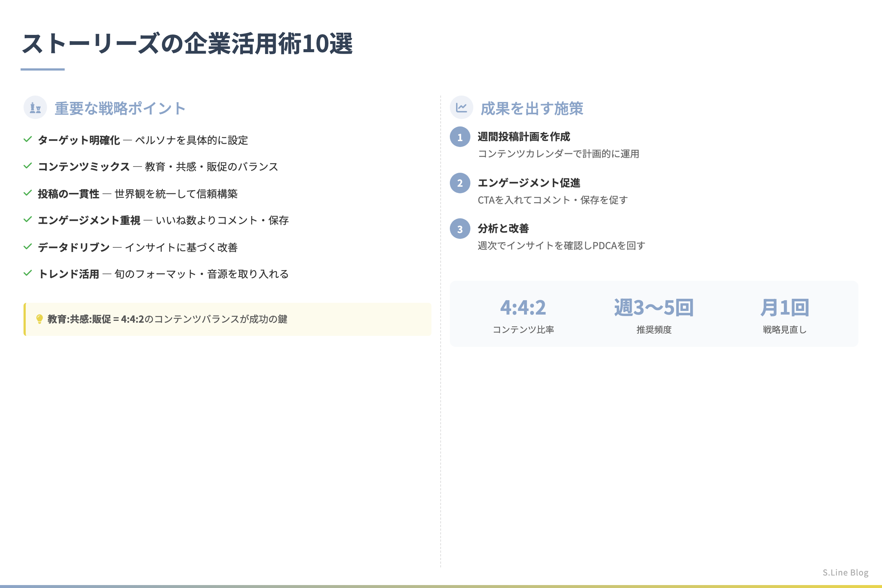Click the text CTAを入れてコメント・保存を促す
This screenshot has height=588, width=882.
click(x=553, y=200)
